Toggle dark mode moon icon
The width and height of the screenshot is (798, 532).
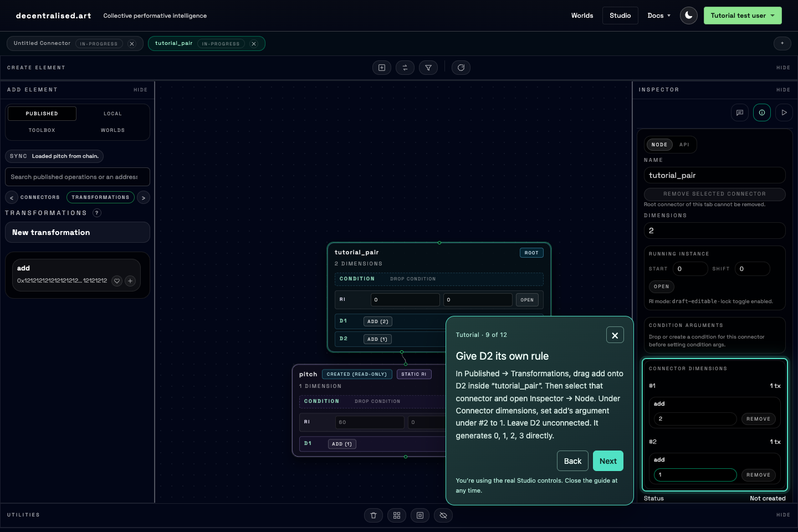tap(688, 16)
